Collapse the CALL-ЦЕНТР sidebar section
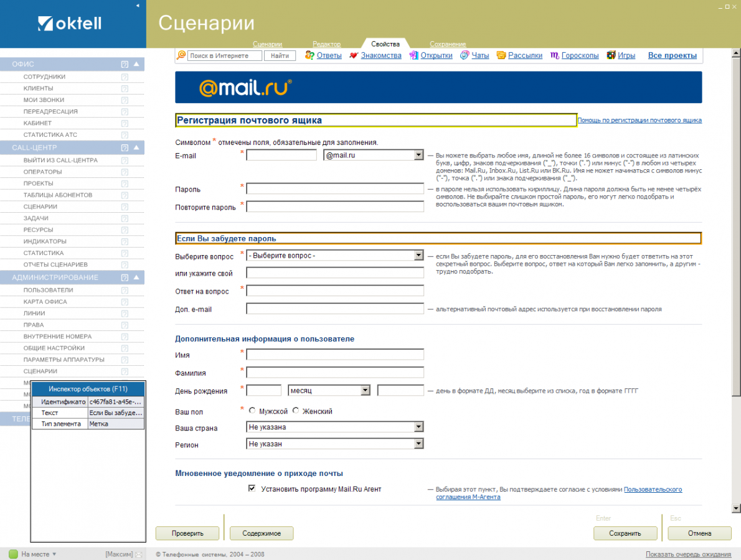The width and height of the screenshot is (741, 560). (136, 148)
